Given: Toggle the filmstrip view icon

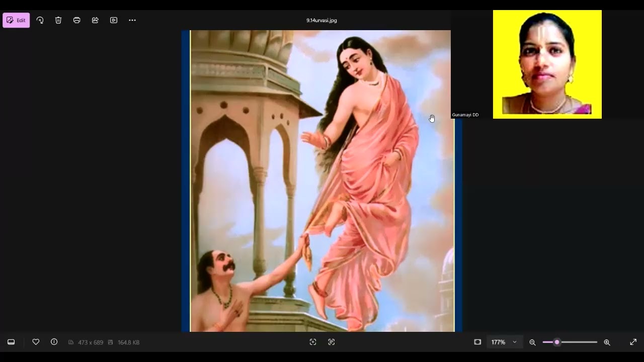Looking at the screenshot, I should (11, 342).
